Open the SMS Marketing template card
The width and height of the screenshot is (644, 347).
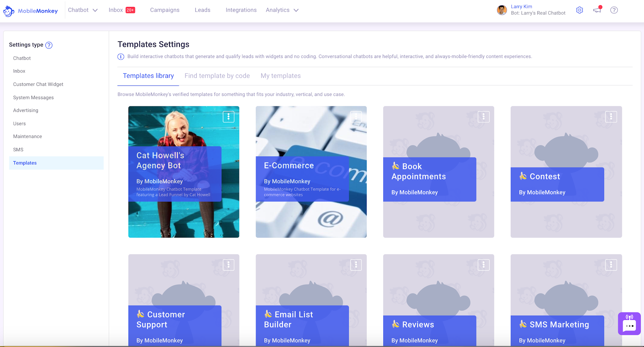[x=566, y=300]
